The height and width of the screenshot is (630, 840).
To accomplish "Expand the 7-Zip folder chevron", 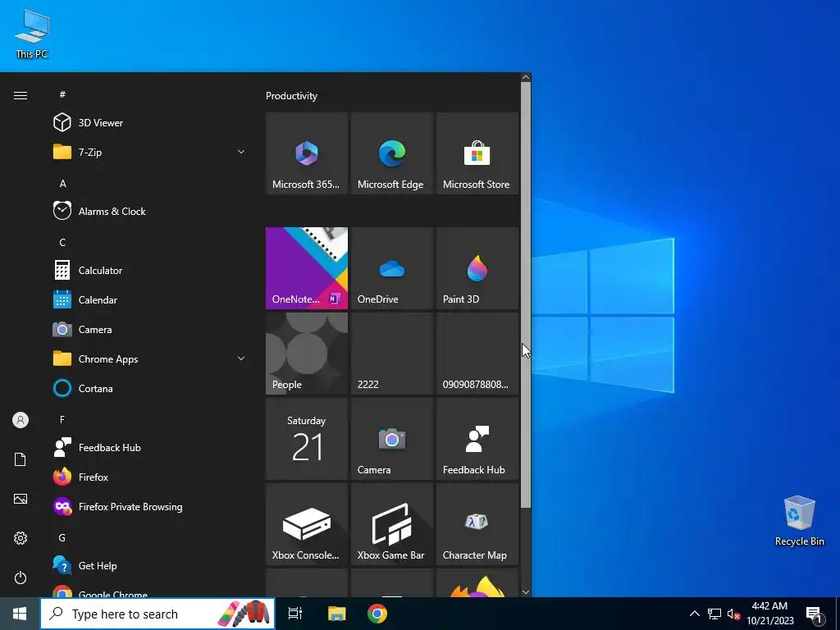I will click(x=241, y=152).
